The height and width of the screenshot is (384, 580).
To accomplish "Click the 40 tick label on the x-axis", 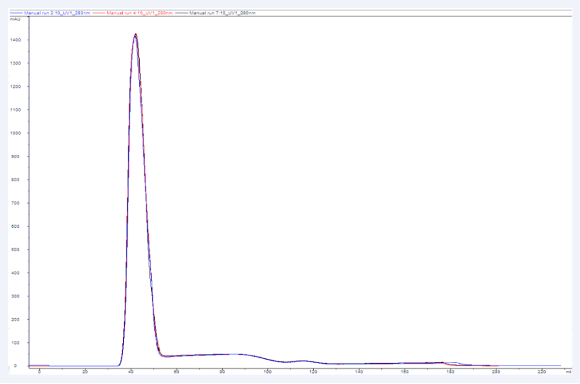I will pos(131,371).
